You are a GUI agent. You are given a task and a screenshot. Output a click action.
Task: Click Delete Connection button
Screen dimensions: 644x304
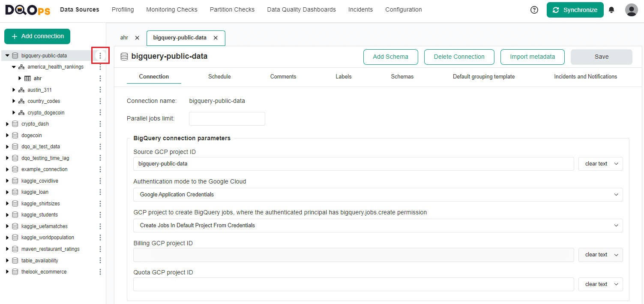point(459,57)
